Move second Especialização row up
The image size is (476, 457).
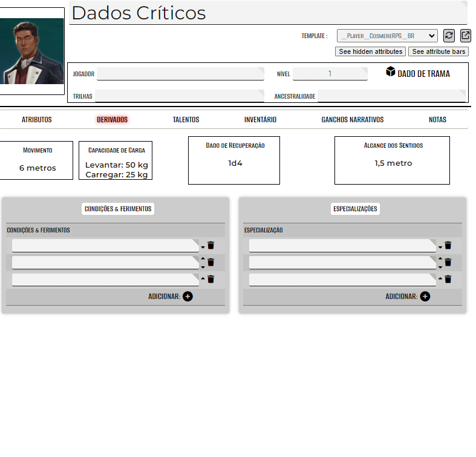point(440,258)
